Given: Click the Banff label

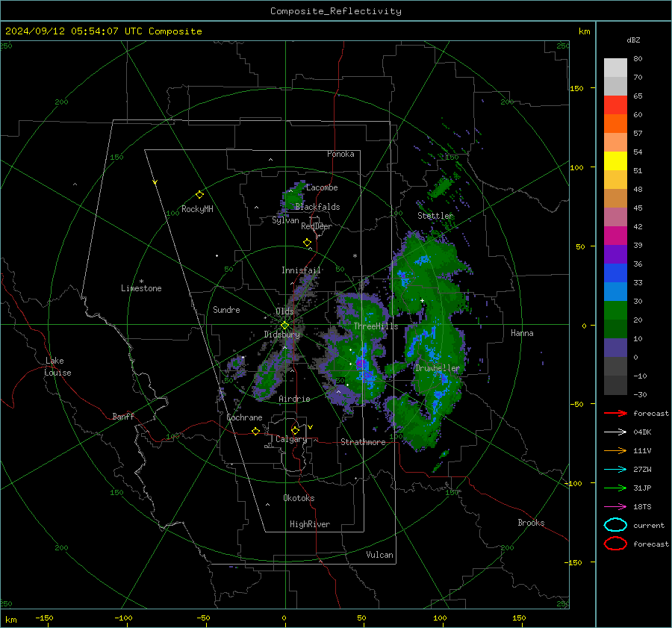Looking at the screenshot, I should pyautogui.click(x=123, y=416).
